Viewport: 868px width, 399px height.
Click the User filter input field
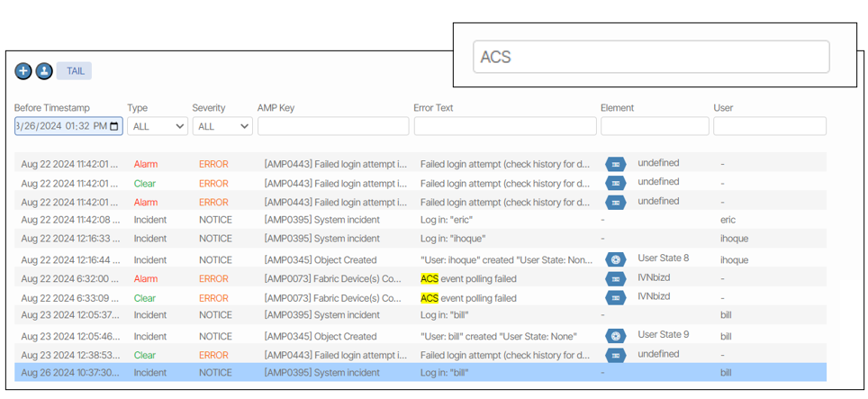[x=769, y=127]
